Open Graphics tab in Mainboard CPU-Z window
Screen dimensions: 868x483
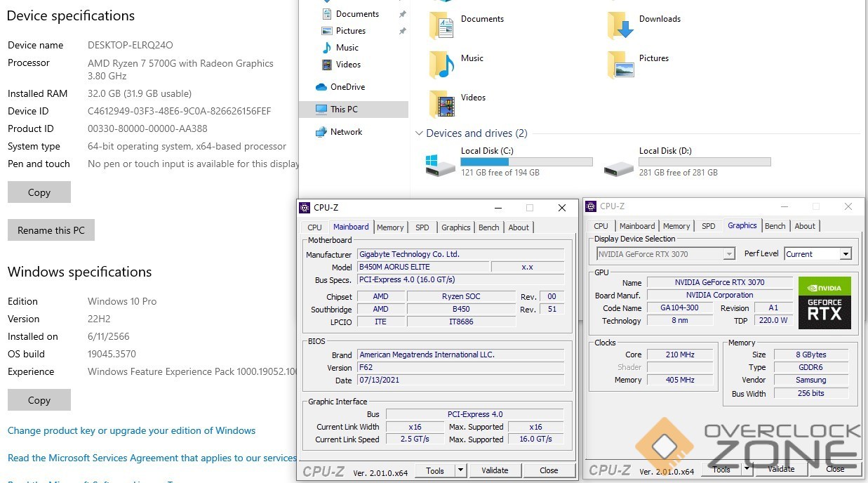pos(456,227)
